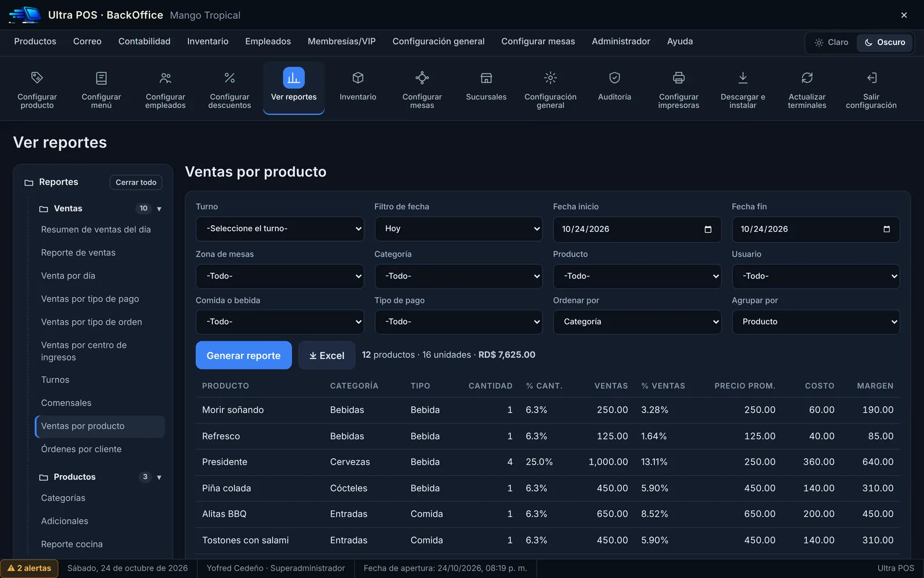
Task: Switch to Oscuro dark theme
Action: pos(885,42)
